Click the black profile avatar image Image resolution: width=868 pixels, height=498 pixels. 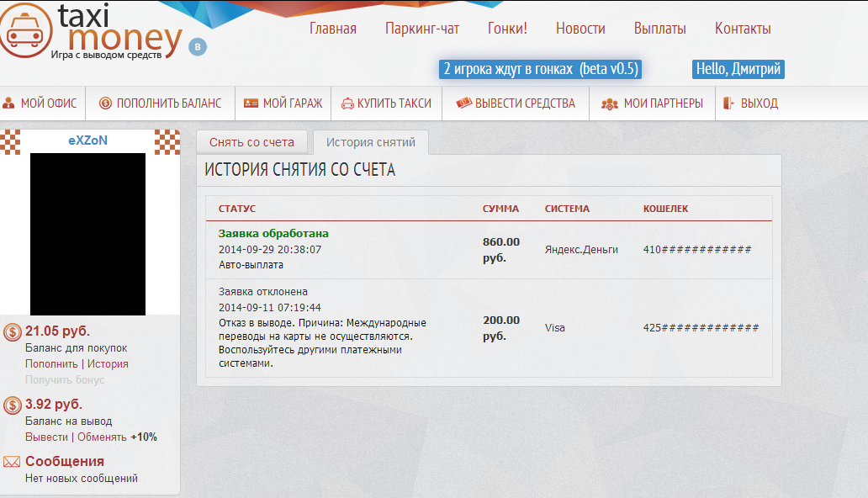pos(88,235)
